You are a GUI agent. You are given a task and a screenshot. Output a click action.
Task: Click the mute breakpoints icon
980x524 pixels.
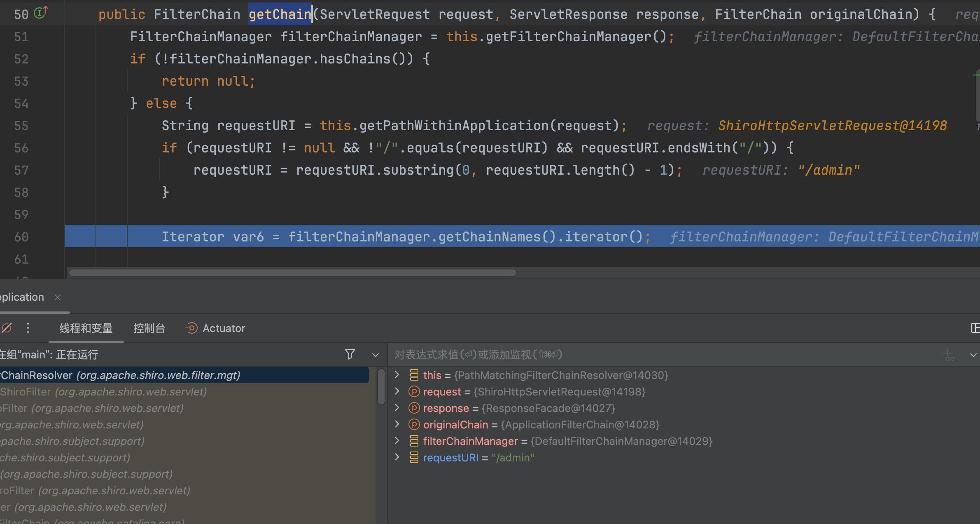(7, 328)
